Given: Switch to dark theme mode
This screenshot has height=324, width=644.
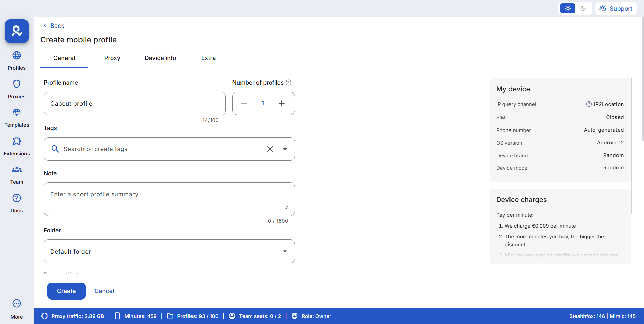Looking at the screenshot, I should 583,8.
